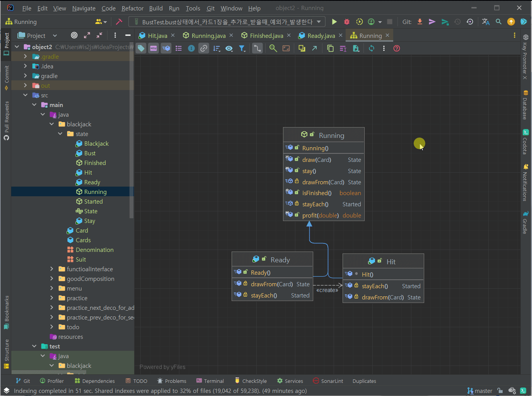Screen dimensions: 532x396
Task: Click the diagram filter funnel icon
Action: pos(242,48)
